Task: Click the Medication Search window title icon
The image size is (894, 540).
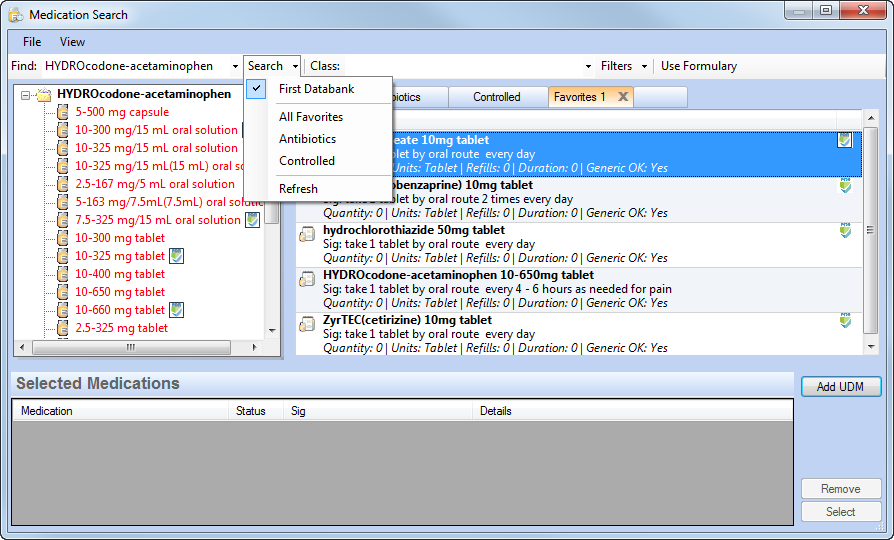Action: click(17, 15)
